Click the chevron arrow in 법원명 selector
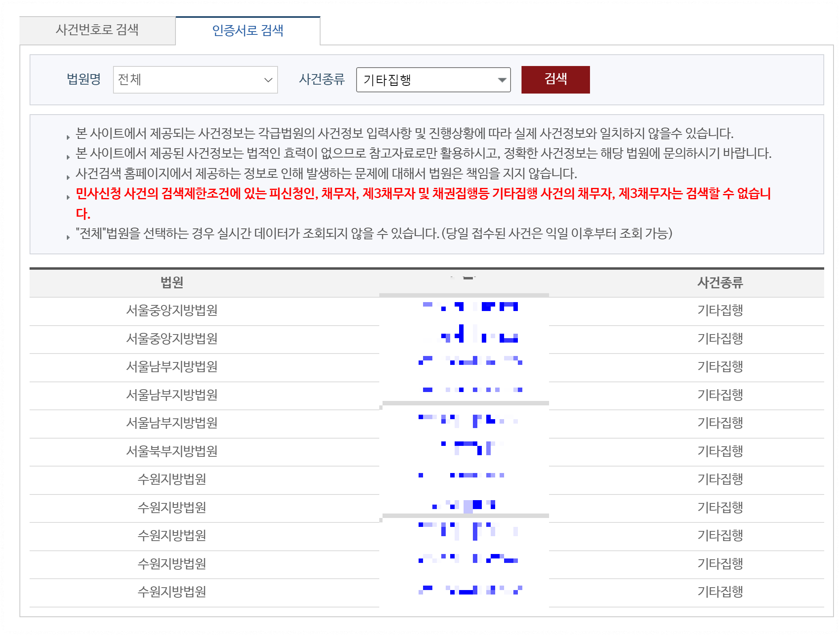Viewport: 840px width, 635px height. tap(268, 80)
